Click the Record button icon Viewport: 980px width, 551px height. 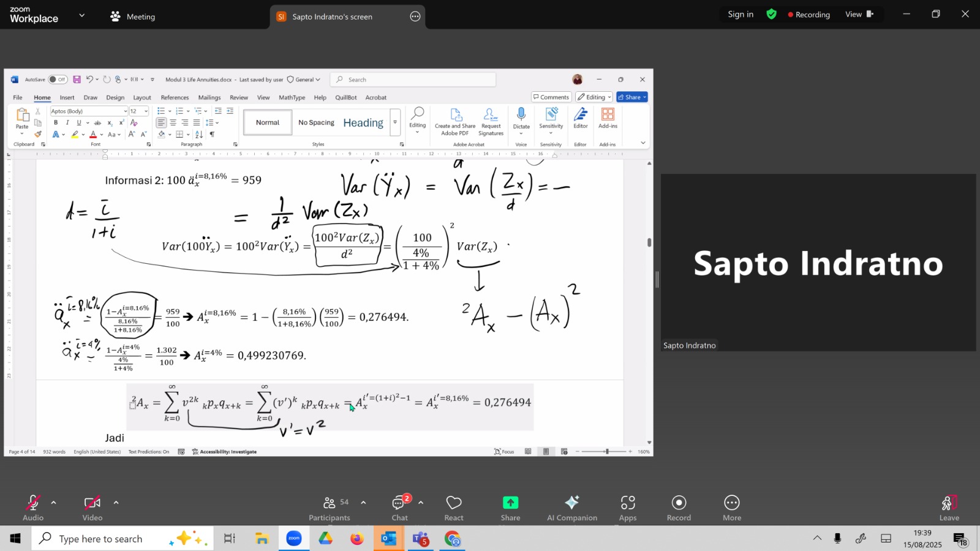click(679, 503)
